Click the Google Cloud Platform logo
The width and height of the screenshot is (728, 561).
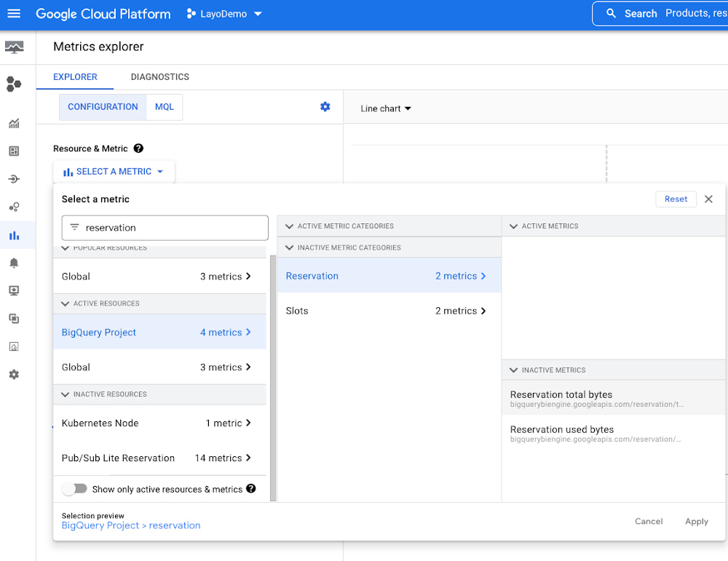click(103, 14)
